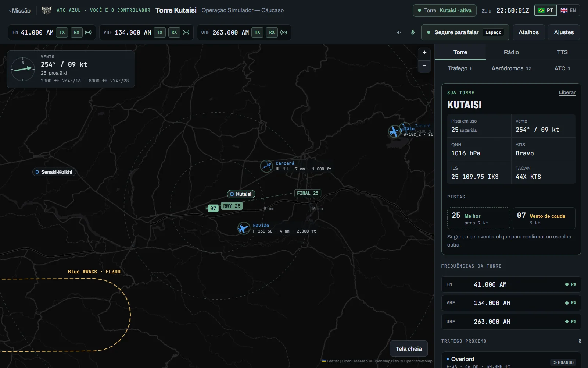
Task: Open Atalhos shortcuts
Action: click(528, 32)
